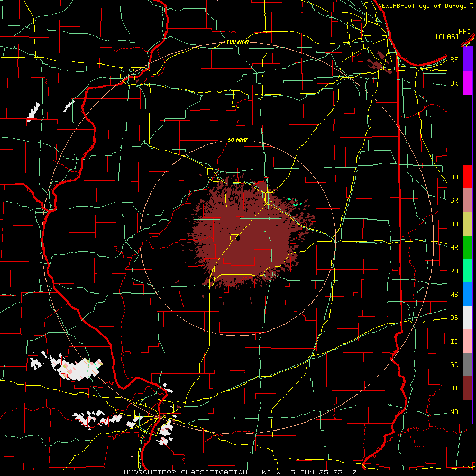The height and width of the screenshot is (476, 476).
Task: Select the BD yellow legend swatch
Action: 467,224
